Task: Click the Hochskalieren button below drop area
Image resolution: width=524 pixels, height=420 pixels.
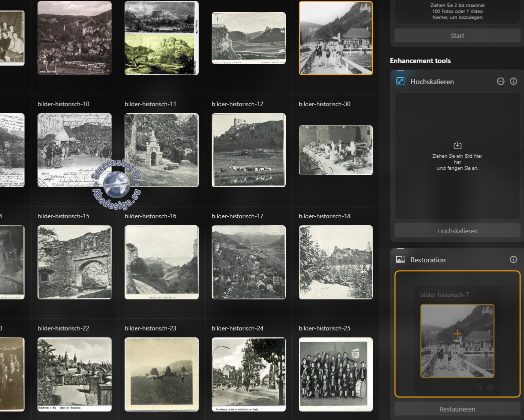Action: pyautogui.click(x=457, y=231)
